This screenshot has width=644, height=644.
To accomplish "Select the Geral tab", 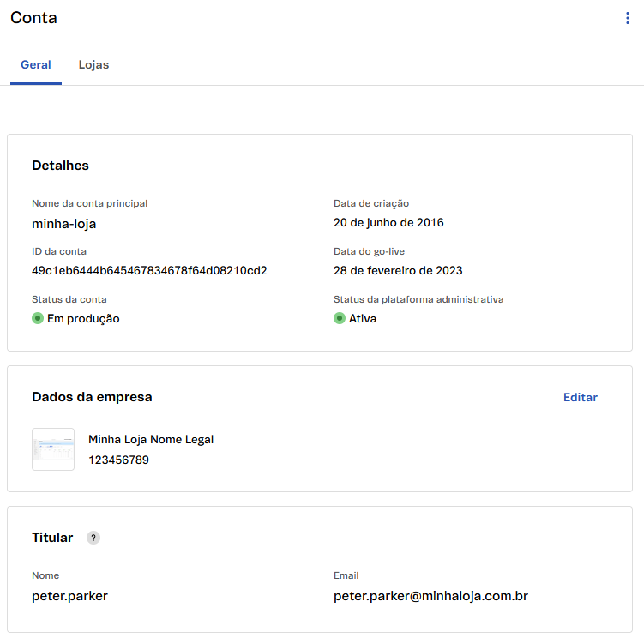I will (x=36, y=65).
